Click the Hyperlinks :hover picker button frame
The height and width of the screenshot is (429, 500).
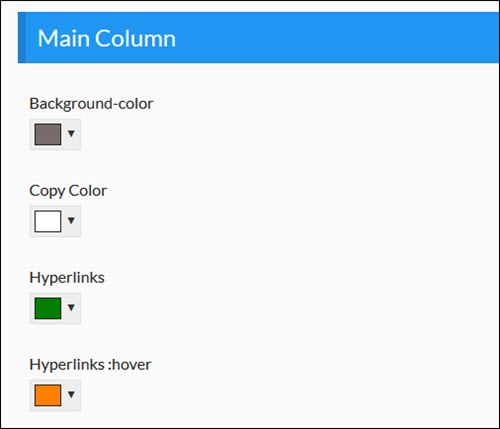[55, 395]
